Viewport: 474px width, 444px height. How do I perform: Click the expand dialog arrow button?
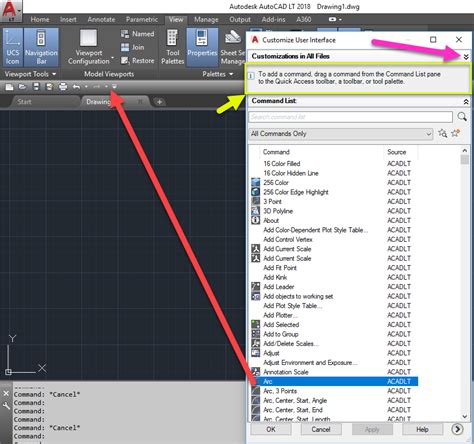click(458, 429)
